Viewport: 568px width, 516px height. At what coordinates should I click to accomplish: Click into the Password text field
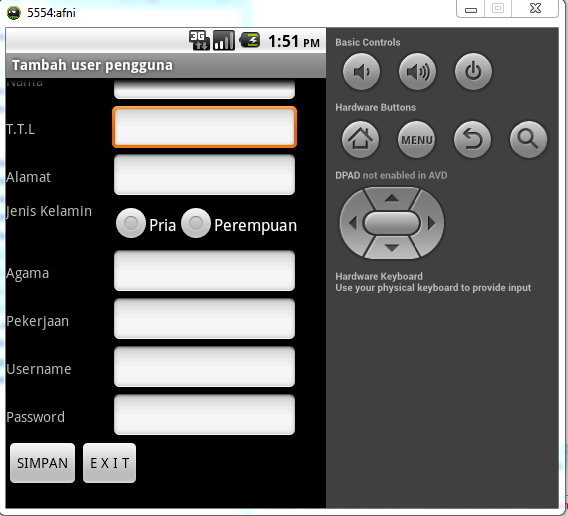coord(204,415)
